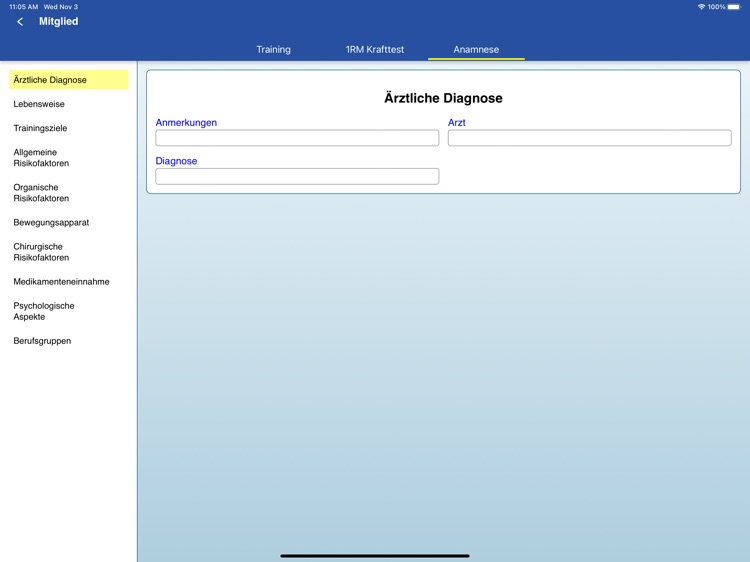Viewport: 750px width, 562px height.
Task: Tap the Ärztliche Diagnose form heading
Action: [x=443, y=98]
